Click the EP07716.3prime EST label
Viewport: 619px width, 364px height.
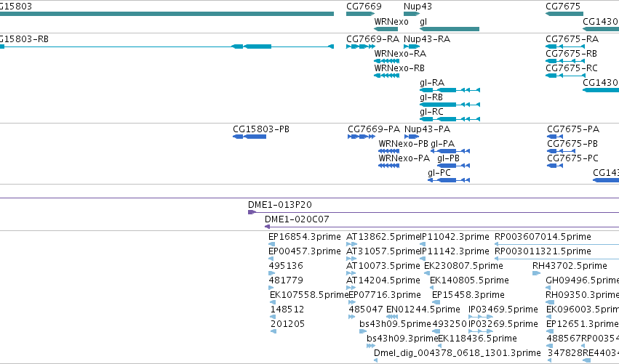pos(385,296)
